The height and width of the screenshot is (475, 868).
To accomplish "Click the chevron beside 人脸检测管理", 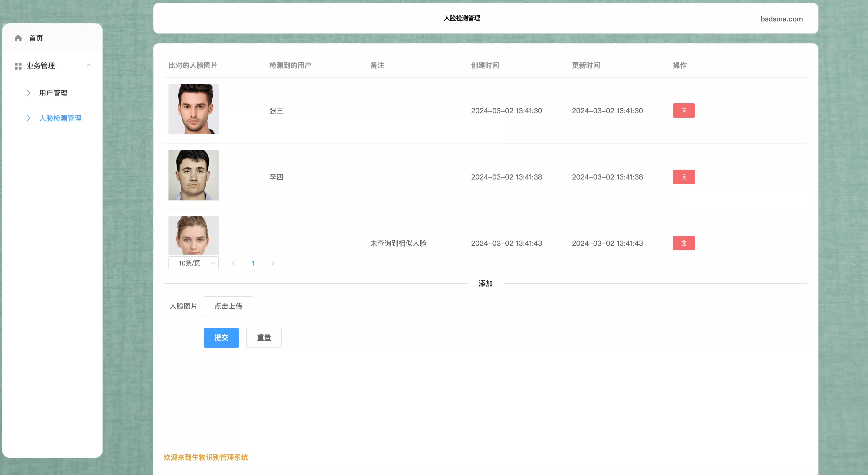I will point(28,118).
